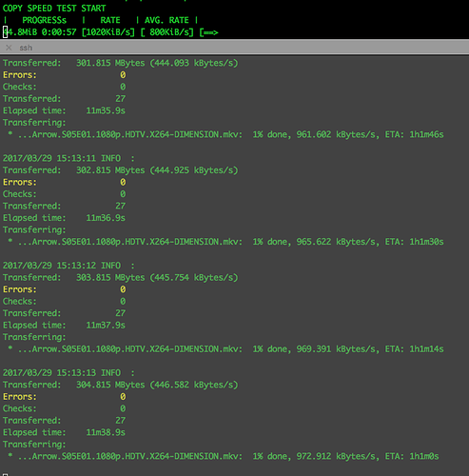
Task: Click the Elapsed time 11m38.9s line
Action: click(64, 432)
